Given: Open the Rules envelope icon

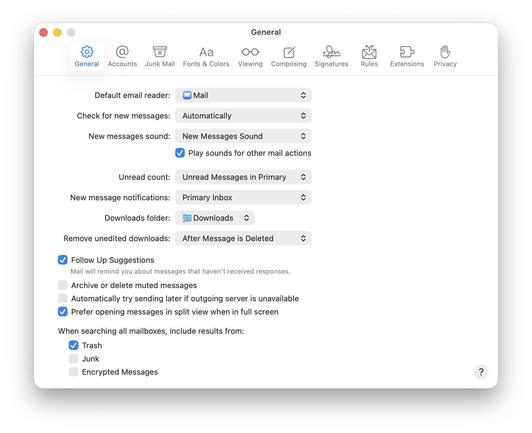Looking at the screenshot, I should click(369, 52).
